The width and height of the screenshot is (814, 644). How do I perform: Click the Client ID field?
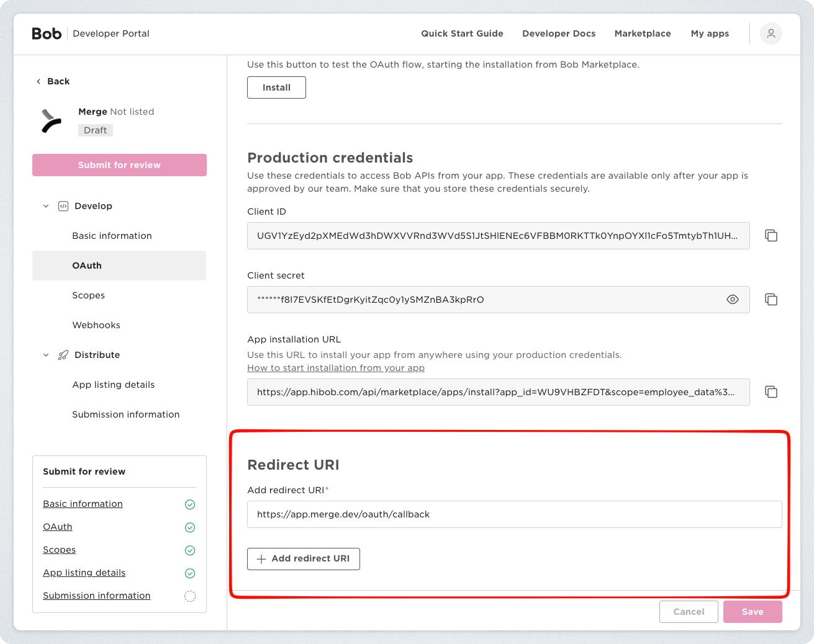tap(499, 236)
